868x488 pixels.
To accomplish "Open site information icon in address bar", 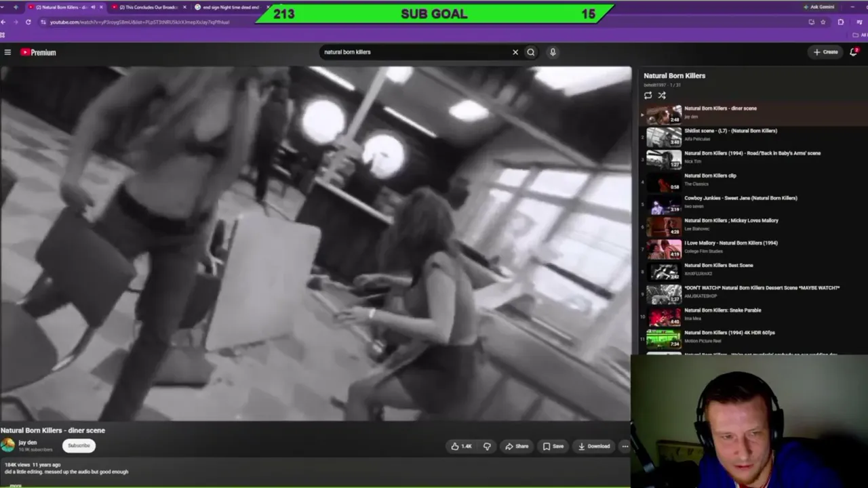I will pyautogui.click(x=43, y=22).
